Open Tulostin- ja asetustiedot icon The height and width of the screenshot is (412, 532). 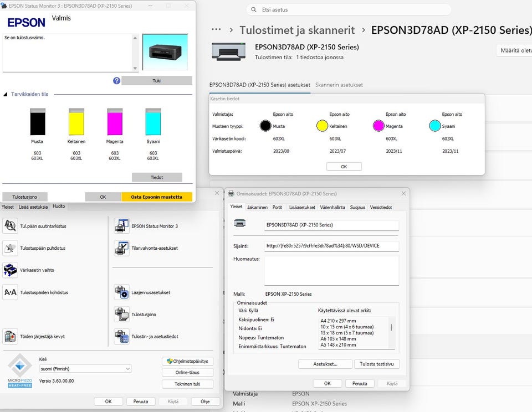[121, 336]
